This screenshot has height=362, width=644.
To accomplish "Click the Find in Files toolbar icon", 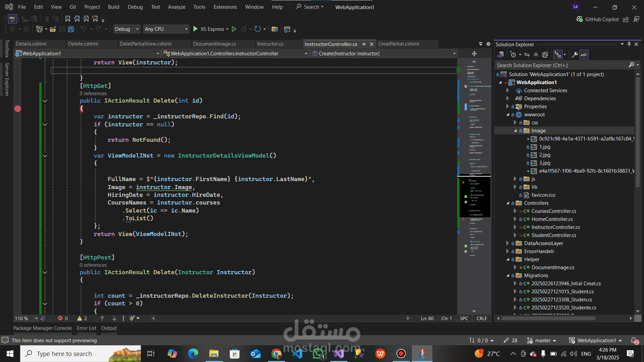I will [275, 29].
